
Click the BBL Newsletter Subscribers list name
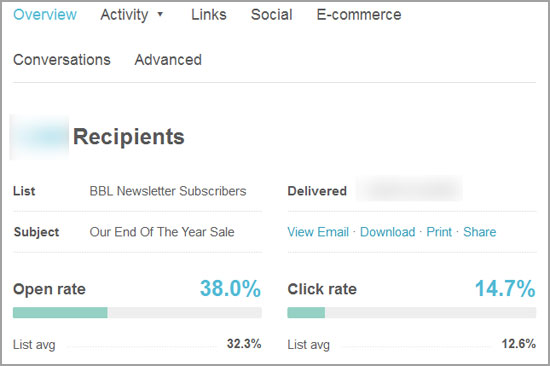click(168, 191)
